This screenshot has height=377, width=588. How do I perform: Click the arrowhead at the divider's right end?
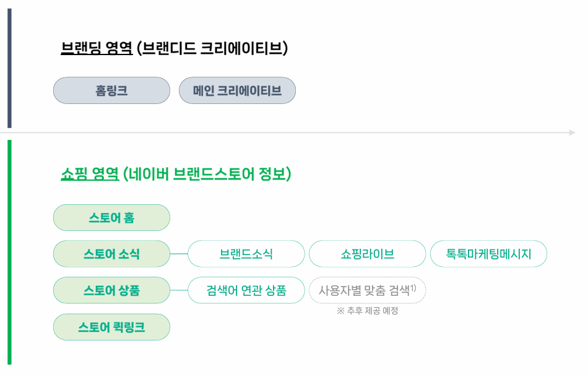point(573,132)
